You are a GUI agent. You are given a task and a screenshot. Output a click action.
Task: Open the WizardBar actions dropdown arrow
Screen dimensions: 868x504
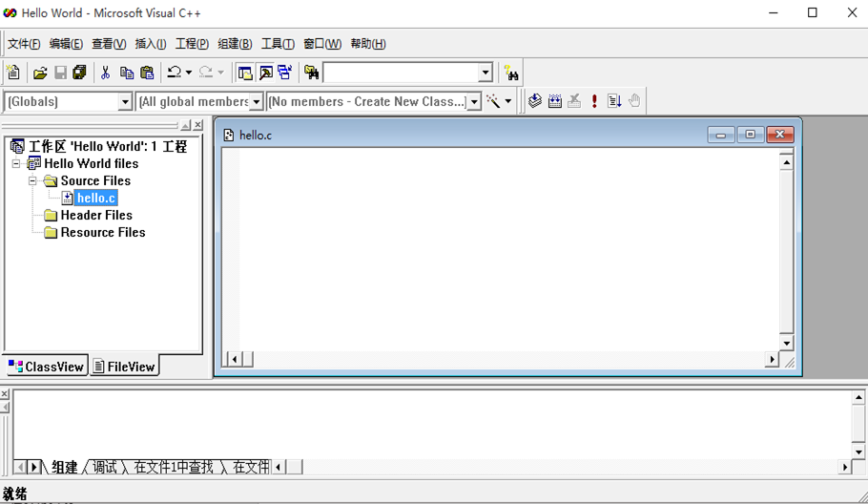click(507, 101)
